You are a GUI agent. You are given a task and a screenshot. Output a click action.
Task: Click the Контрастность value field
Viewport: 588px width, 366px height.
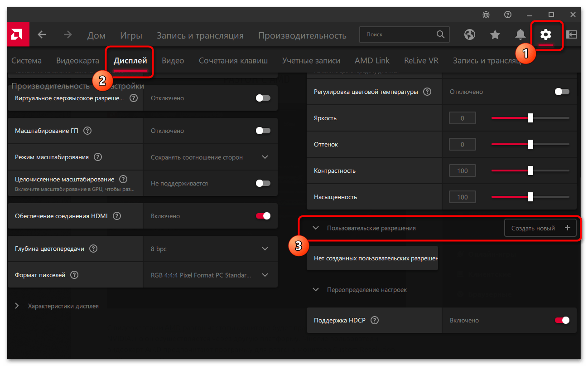(463, 171)
